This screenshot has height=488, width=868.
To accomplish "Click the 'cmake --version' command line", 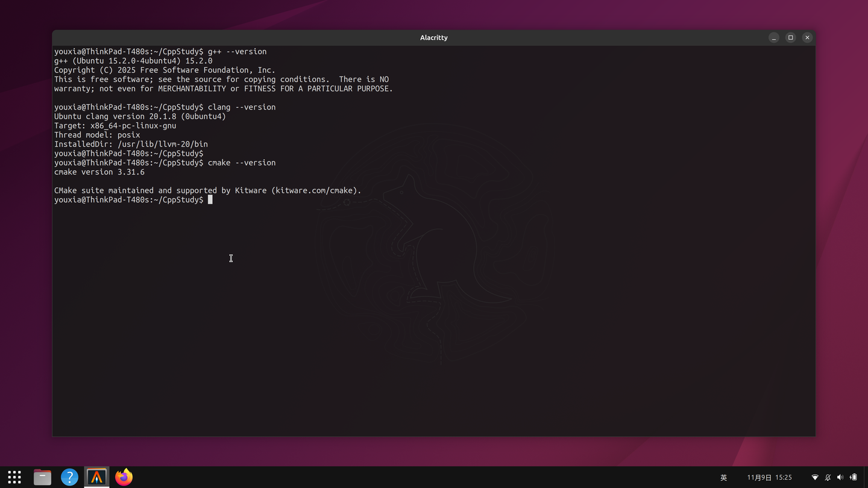I will point(165,163).
